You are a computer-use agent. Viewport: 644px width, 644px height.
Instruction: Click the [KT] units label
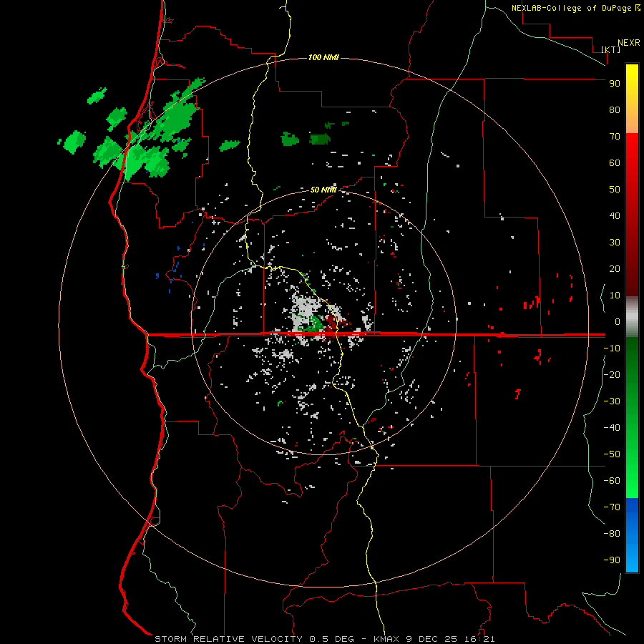pos(611,49)
